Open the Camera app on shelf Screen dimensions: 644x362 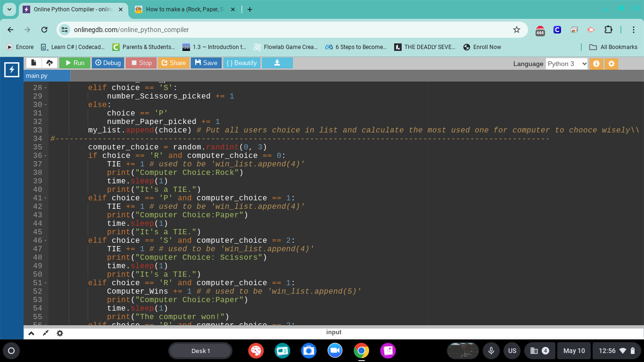[x=309, y=351]
